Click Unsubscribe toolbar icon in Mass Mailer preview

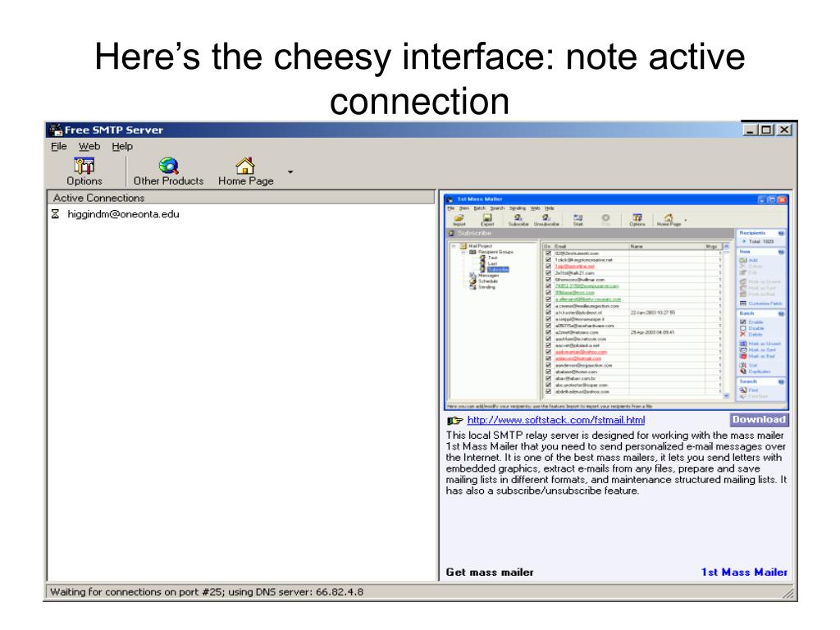tap(546, 217)
